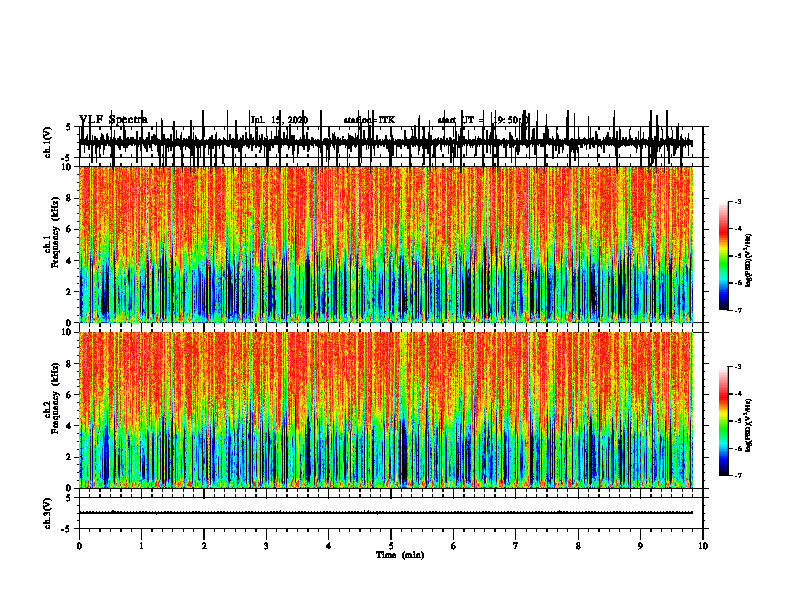Click the "ch.3(V)" axis label
792x612 pixels.
(48, 513)
